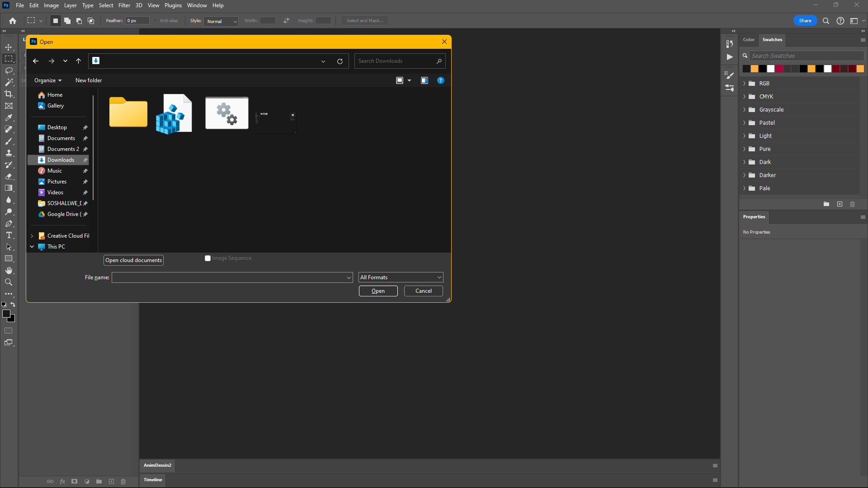Screen dimensions: 868x488
Task: Toggle the preview pane button
Action: tap(424, 80)
